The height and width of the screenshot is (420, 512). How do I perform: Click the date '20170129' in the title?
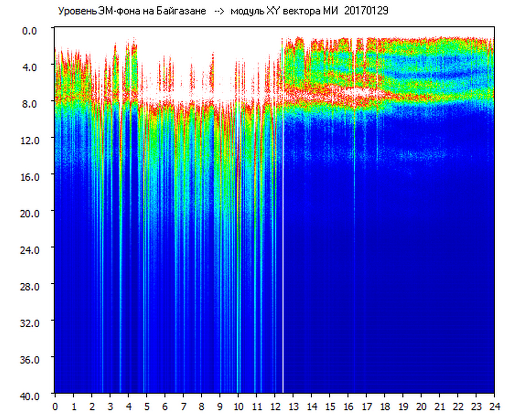tap(366, 11)
